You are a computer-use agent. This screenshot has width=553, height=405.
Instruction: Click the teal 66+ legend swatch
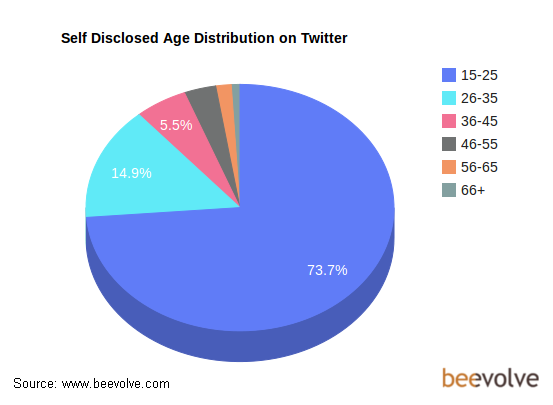point(449,190)
